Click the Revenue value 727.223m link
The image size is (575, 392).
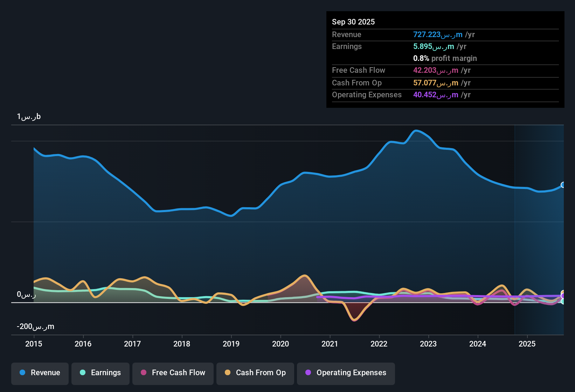(x=438, y=35)
